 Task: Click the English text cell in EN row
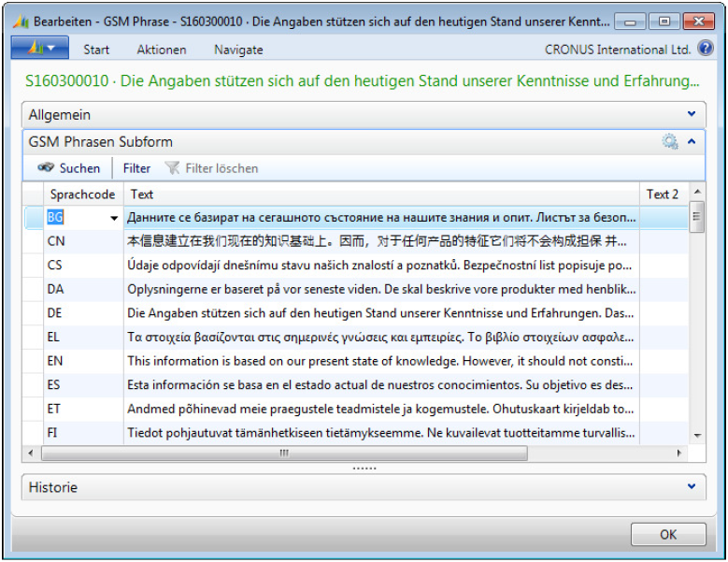pyautogui.click(x=381, y=361)
